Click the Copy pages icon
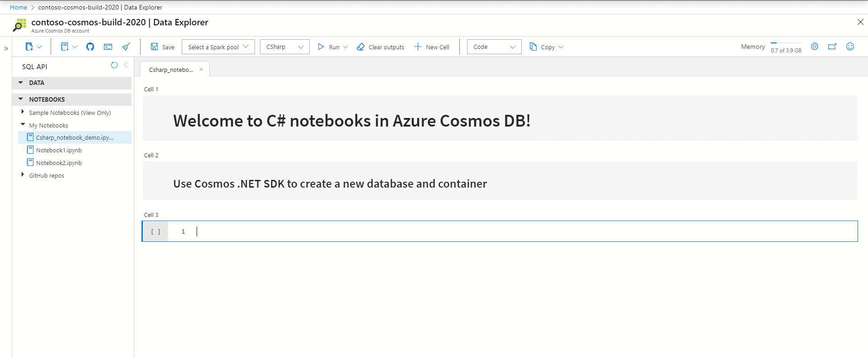 pos(533,47)
